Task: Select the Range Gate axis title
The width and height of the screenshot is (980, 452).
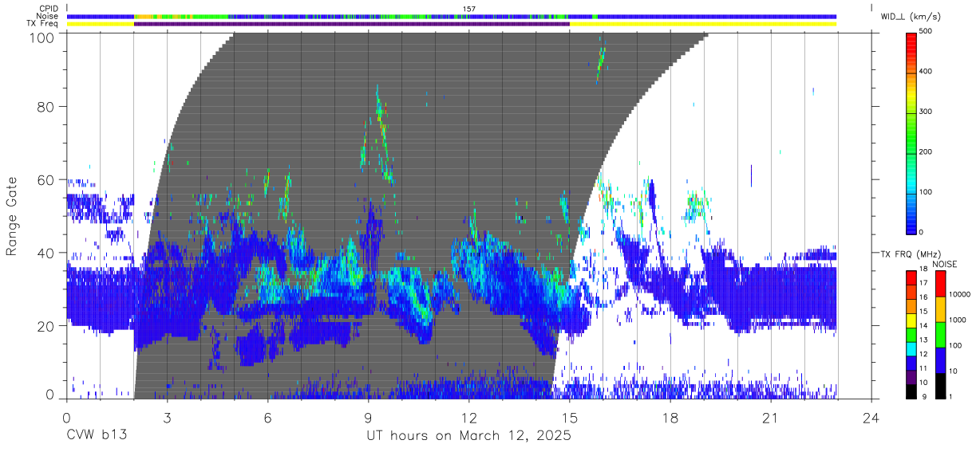Action: click(12, 217)
